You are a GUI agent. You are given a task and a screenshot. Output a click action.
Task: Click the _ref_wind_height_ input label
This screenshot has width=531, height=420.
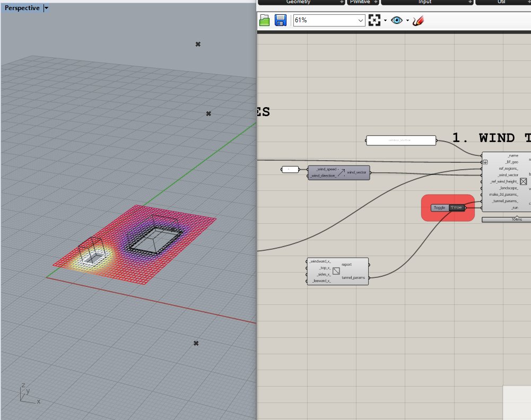click(x=504, y=181)
